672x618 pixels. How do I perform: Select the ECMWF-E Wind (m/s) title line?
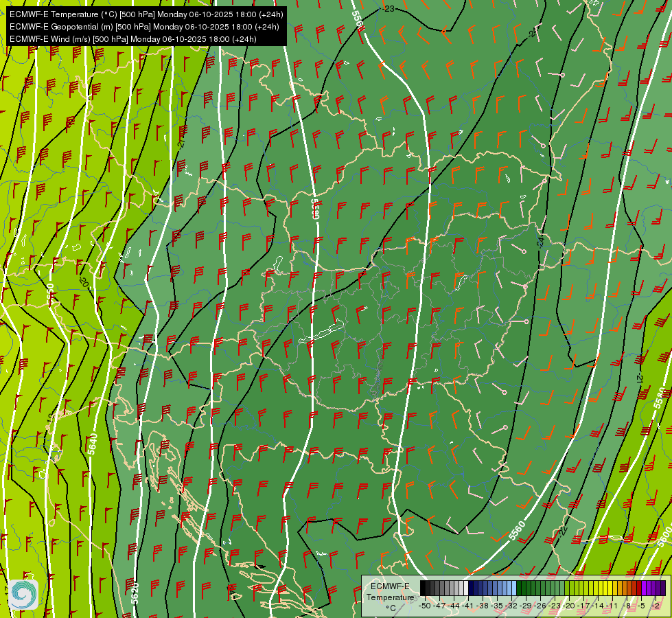click(x=133, y=39)
